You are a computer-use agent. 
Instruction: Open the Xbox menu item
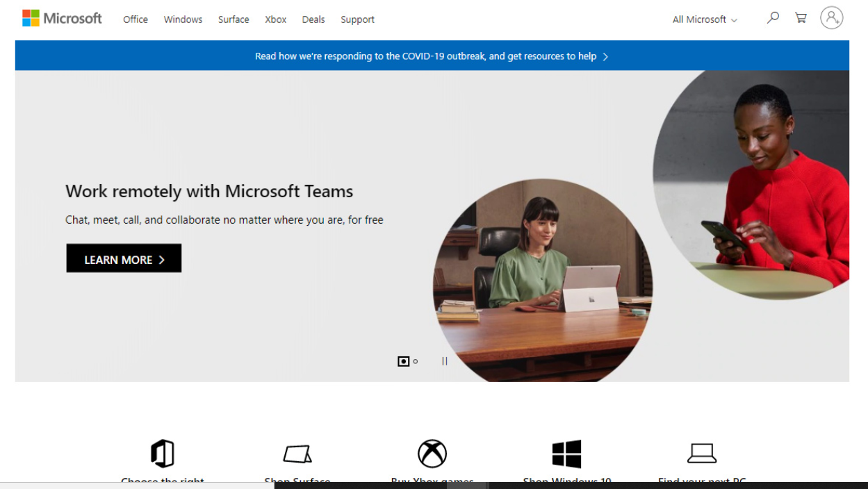pos(276,19)
